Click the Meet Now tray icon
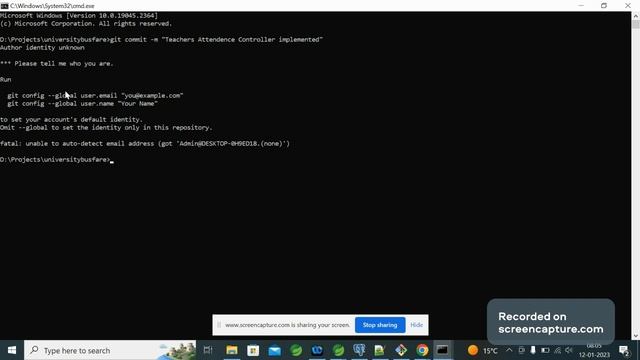This screenshot has height=360, width=640. coord(521,350)
